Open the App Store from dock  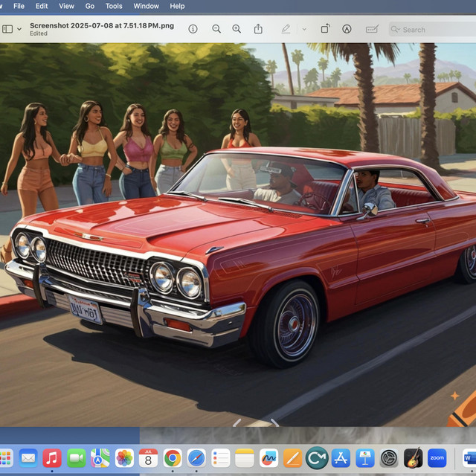(341, 457)
